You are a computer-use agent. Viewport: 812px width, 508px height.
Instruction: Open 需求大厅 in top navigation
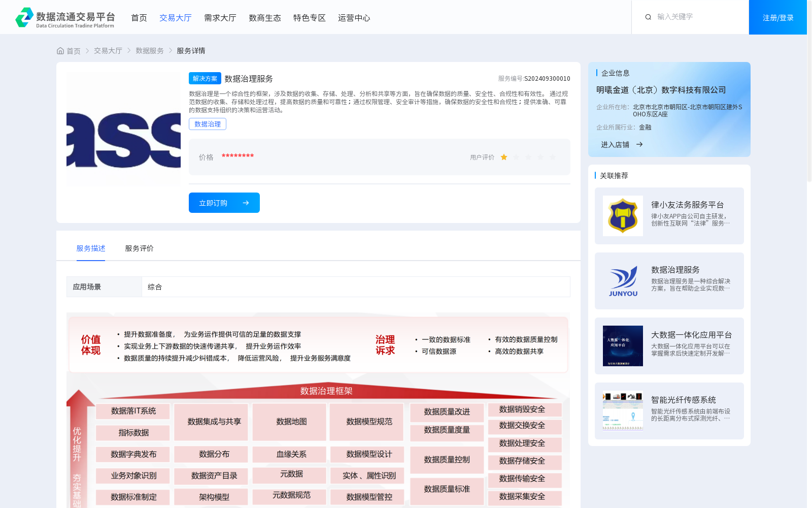(x=220, y=18)
